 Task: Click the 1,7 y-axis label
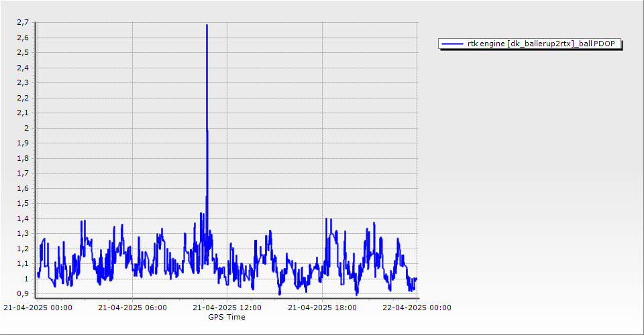click(x=23, y=173)
